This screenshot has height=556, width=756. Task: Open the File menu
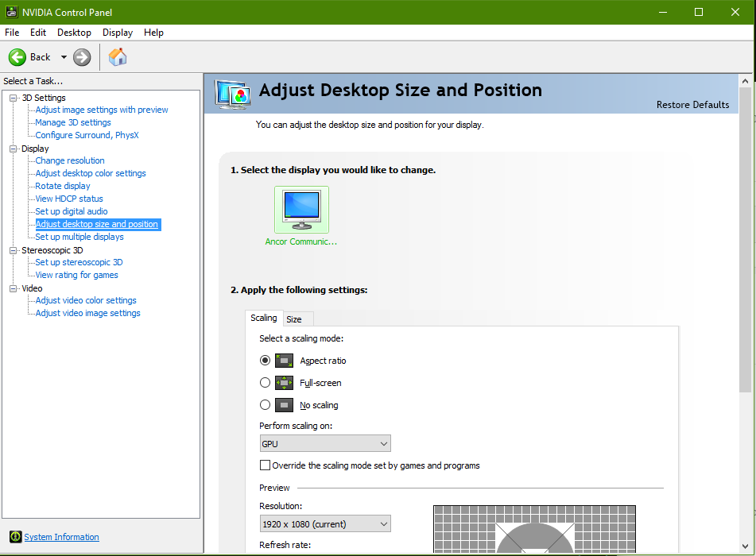12,33
